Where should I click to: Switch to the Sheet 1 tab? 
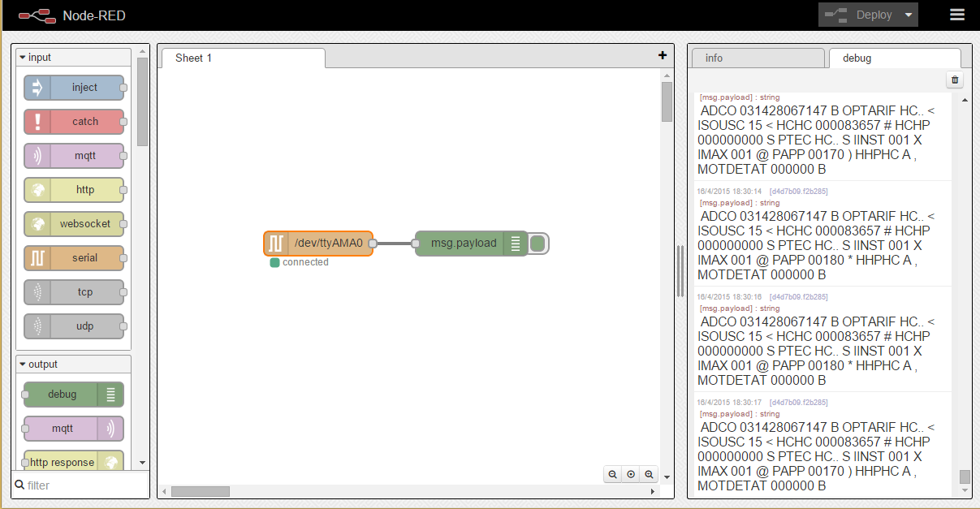coord(243,58)
